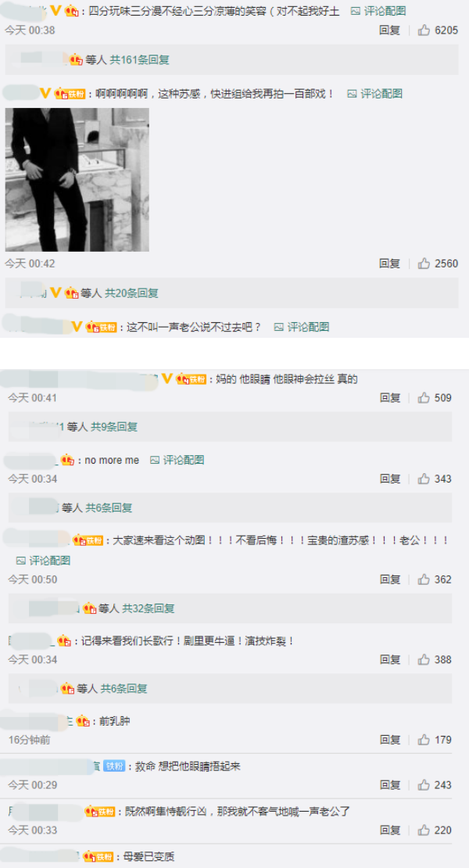469x868 pixels.
Task: Expand the 共32条回复 replies
Action: click(149, 608)
